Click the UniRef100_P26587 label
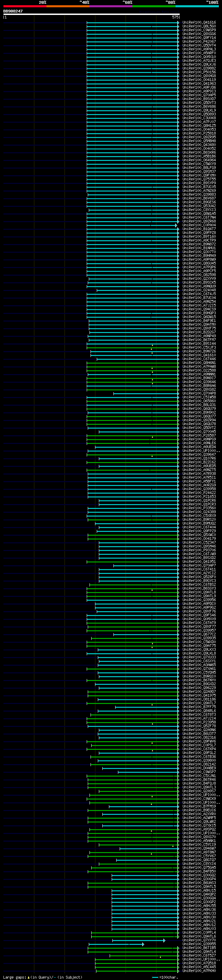This screenshot has height=980, width=222. [x=199, y=435]
